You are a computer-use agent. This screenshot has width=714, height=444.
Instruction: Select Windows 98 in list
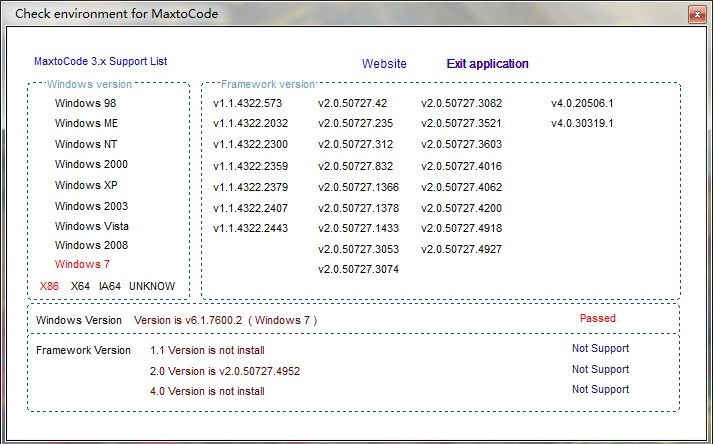86,103
